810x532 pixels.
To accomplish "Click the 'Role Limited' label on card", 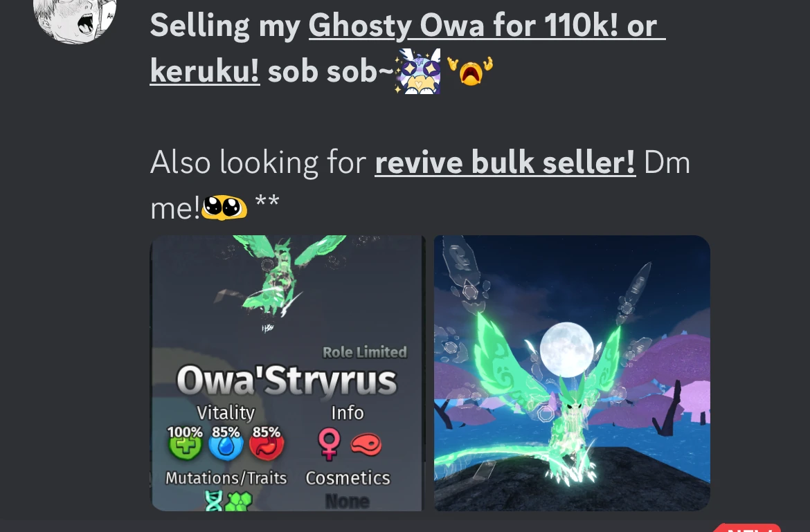I will coord(365,352).
